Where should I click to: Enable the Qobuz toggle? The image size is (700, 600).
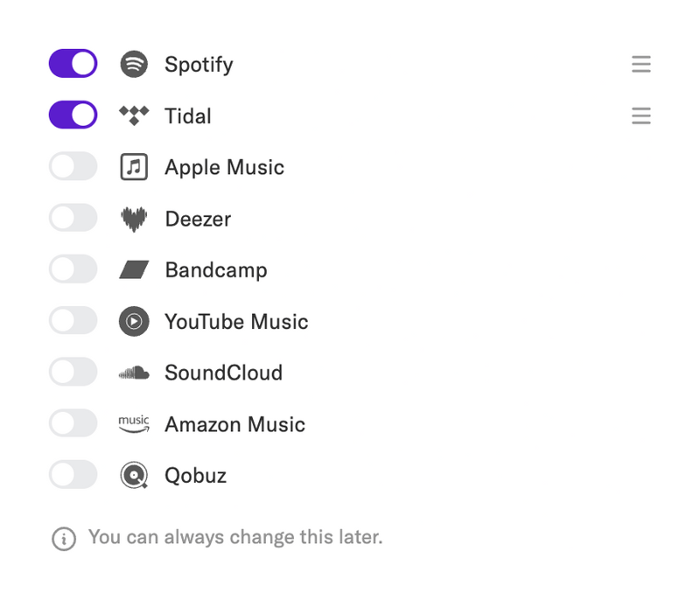[x=73, y=475]
